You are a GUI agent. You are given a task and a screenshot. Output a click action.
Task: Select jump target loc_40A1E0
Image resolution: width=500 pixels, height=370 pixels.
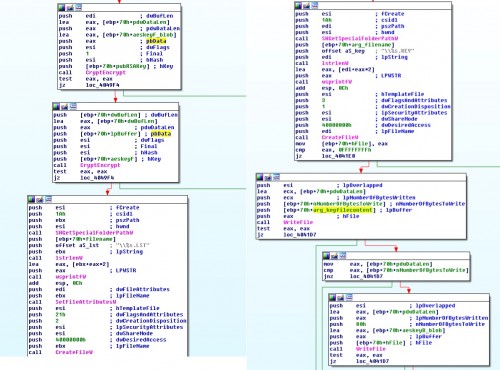click(x=338, y=156)
